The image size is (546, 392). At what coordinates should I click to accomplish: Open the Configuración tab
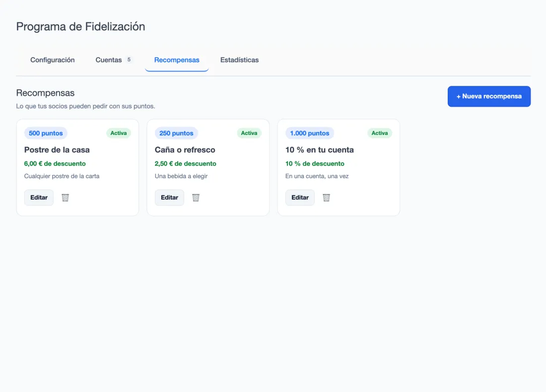coord(53,60)
